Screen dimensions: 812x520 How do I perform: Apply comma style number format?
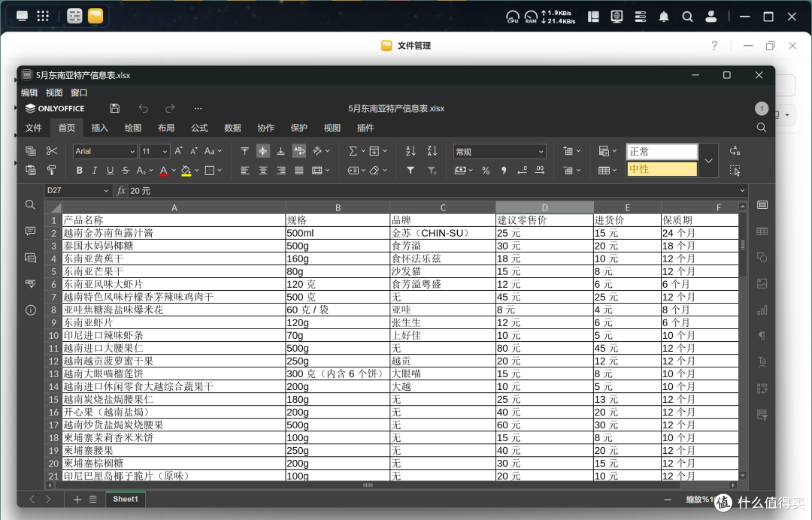[x=503, y=171]
